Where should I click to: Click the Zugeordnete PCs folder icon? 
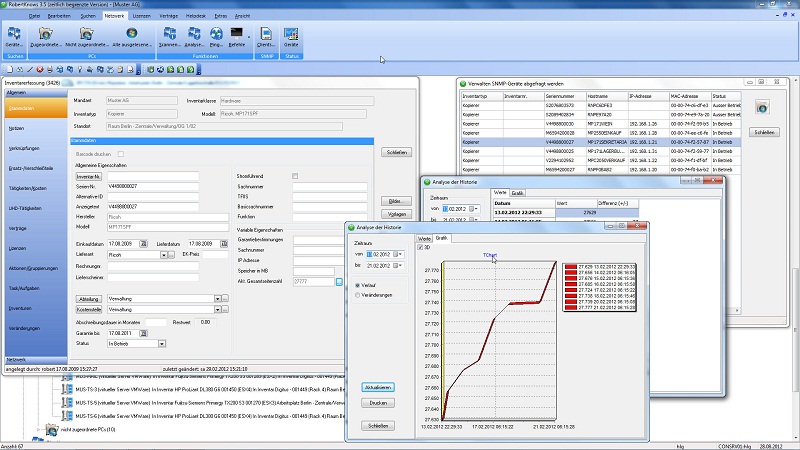tap(46, 35)
